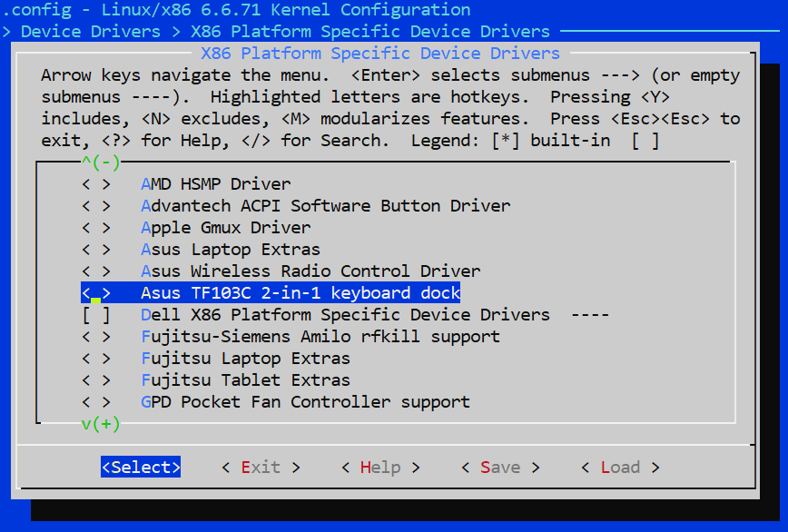
Task: Select highlighted Asus TF103C keyboard dock entry
Action: 300,293
